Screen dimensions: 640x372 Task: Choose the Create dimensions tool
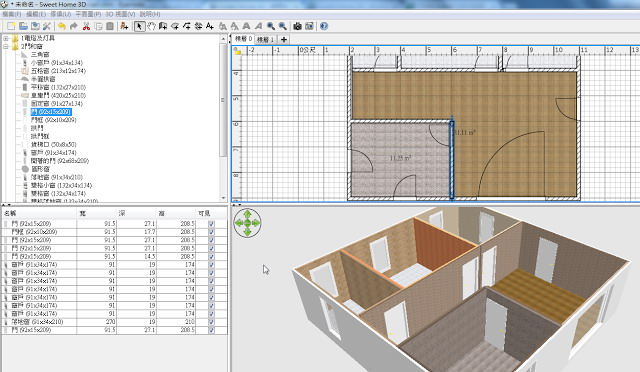pos(198,26)
